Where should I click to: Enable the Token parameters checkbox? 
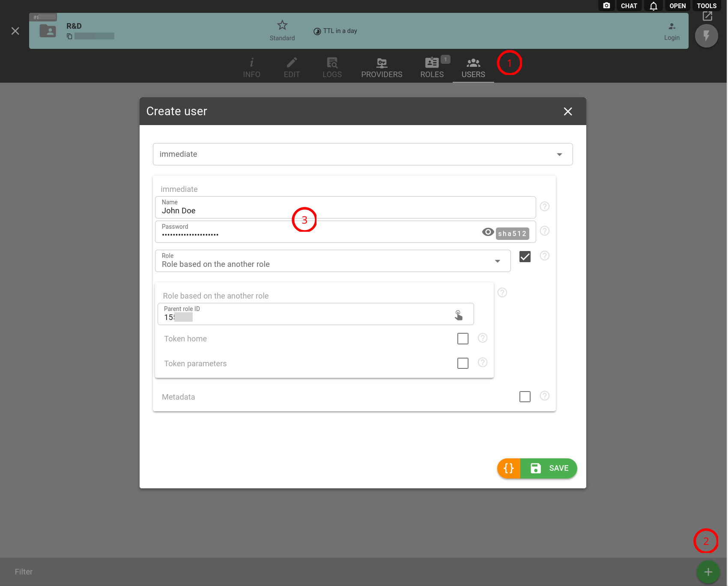(463, 363)
